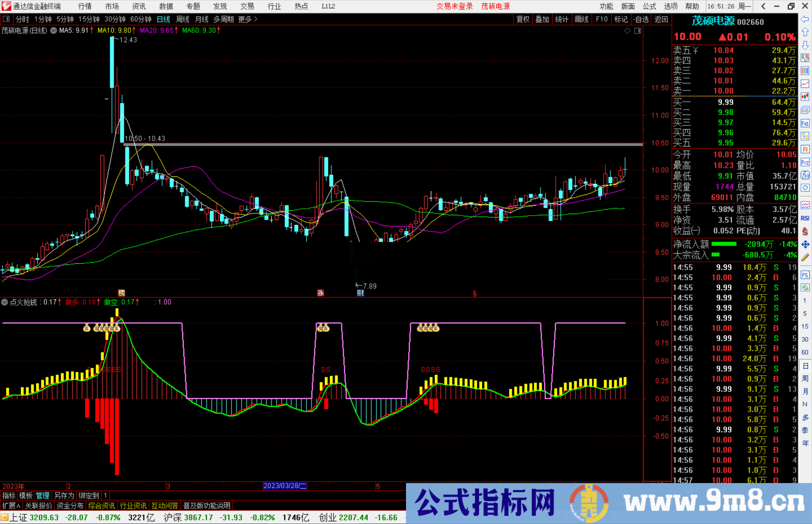Collapse the 点火抢钱 indicator via its arrow
This screenshot has height=524, width=812.
pyautogui.click(x=5, y=302)
